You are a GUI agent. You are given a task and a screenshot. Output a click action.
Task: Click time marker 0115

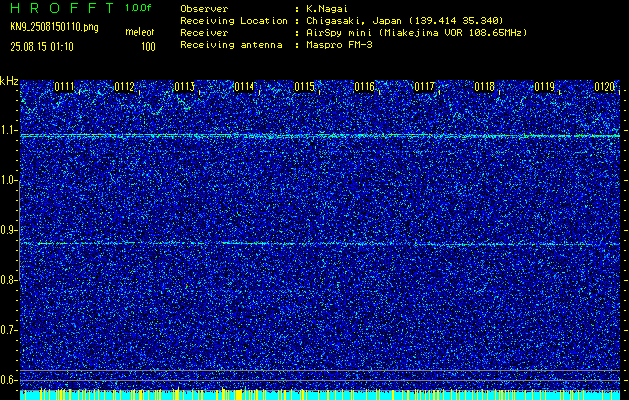(304, 87)
